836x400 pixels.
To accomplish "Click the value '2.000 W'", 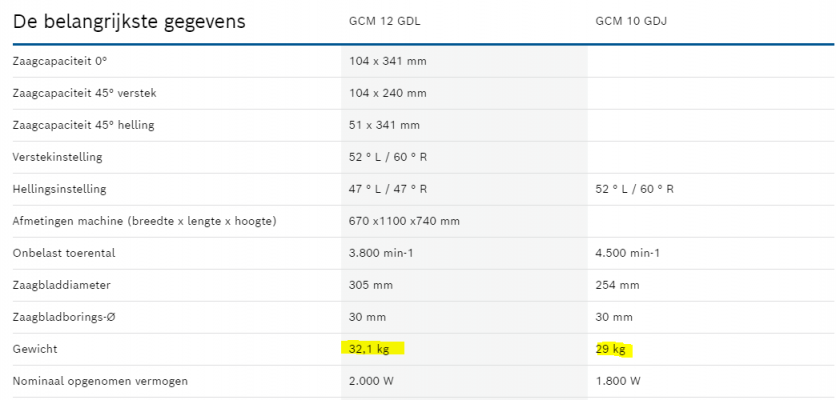I will [x=372, y=381].
